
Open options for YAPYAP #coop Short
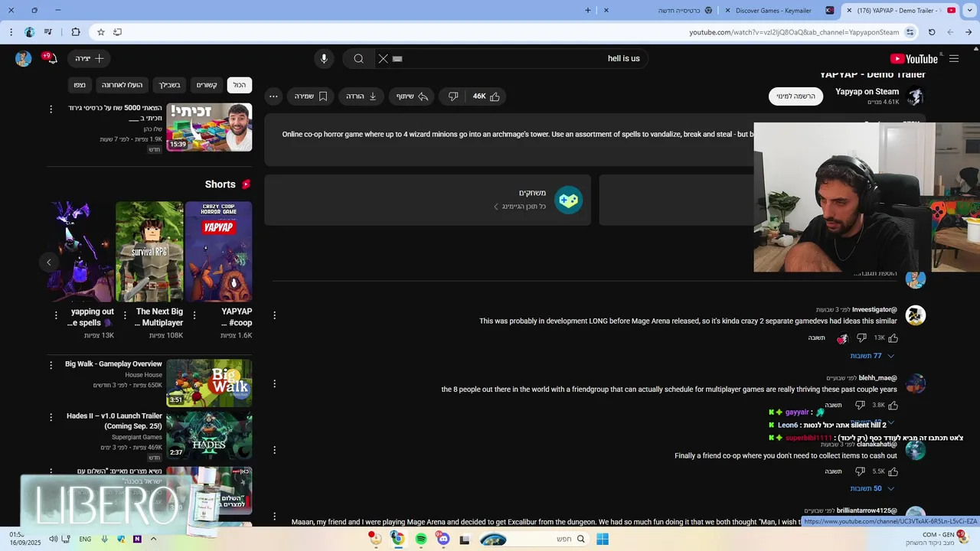click(194, 315)
